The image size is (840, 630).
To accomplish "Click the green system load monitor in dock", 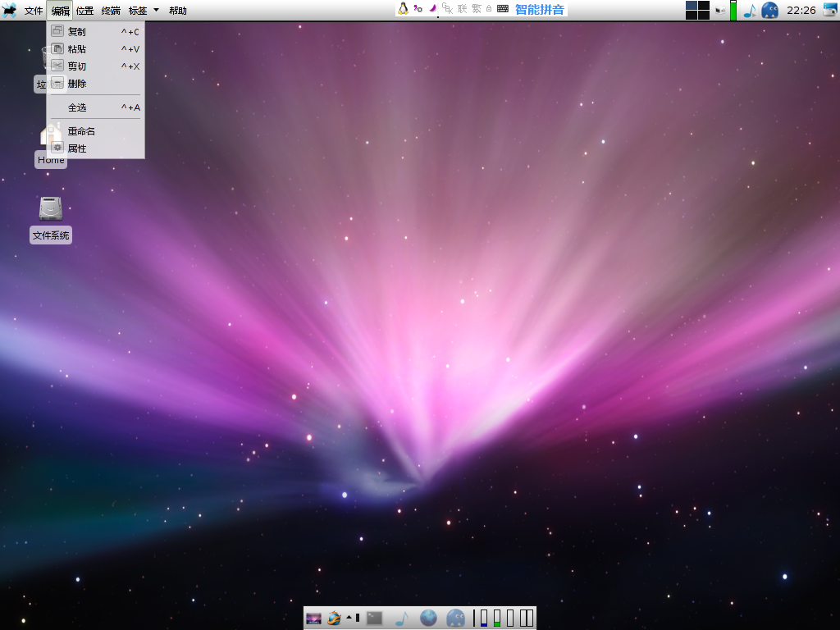I will tap(497, 619).
